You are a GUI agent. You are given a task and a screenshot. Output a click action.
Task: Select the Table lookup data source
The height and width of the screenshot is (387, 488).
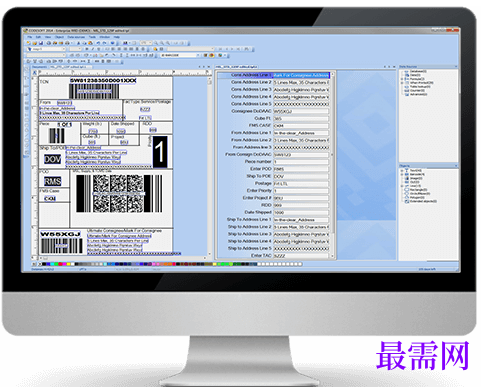418,87
